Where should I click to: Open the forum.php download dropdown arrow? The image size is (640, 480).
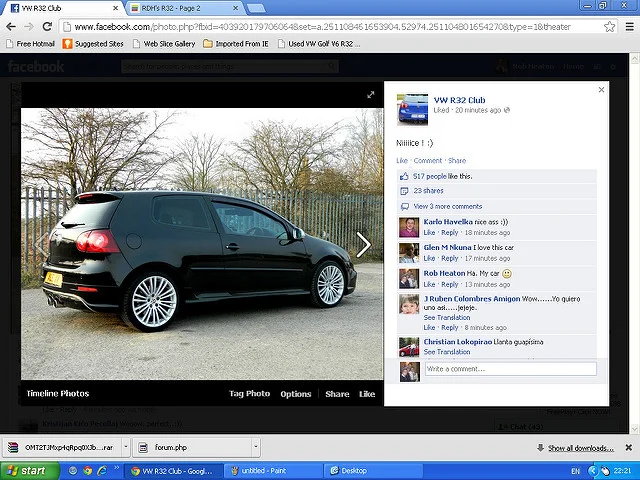tap(256, 447)
